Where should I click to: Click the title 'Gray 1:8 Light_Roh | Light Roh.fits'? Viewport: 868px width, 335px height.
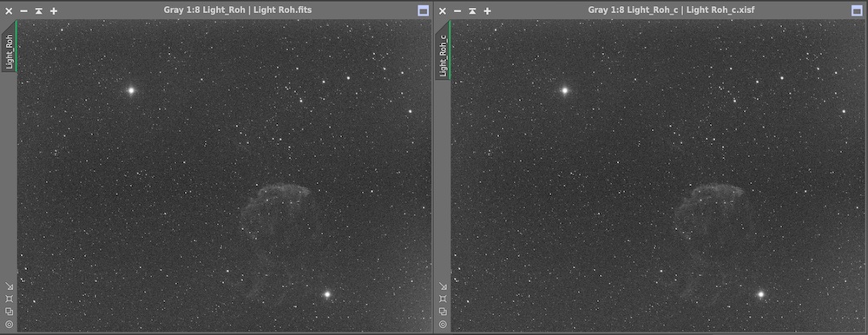tap(238, 10)
